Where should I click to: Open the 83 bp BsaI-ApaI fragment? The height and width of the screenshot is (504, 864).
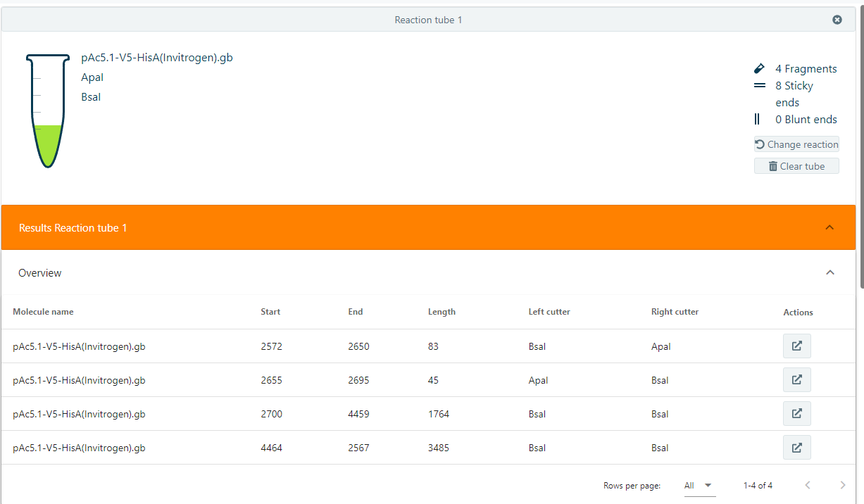point(797,346)
